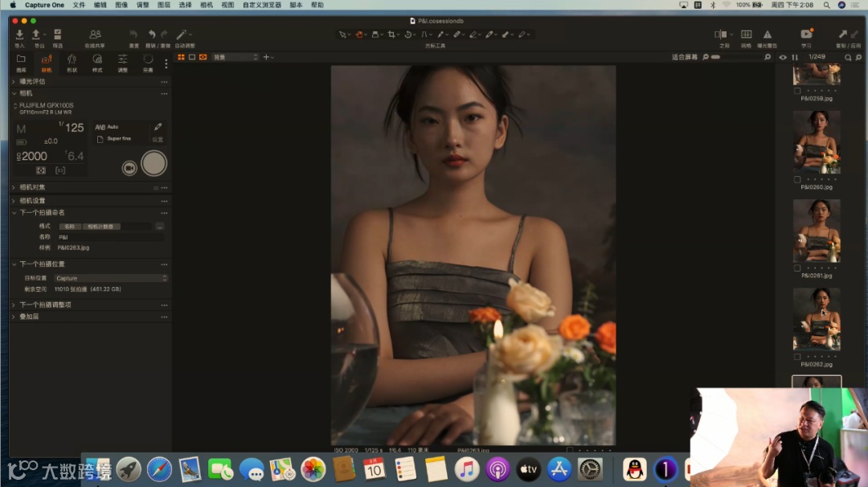Expand the 相机对焦 panel
This screenshot has height=487, width=868.
click(x=14, y=187)
